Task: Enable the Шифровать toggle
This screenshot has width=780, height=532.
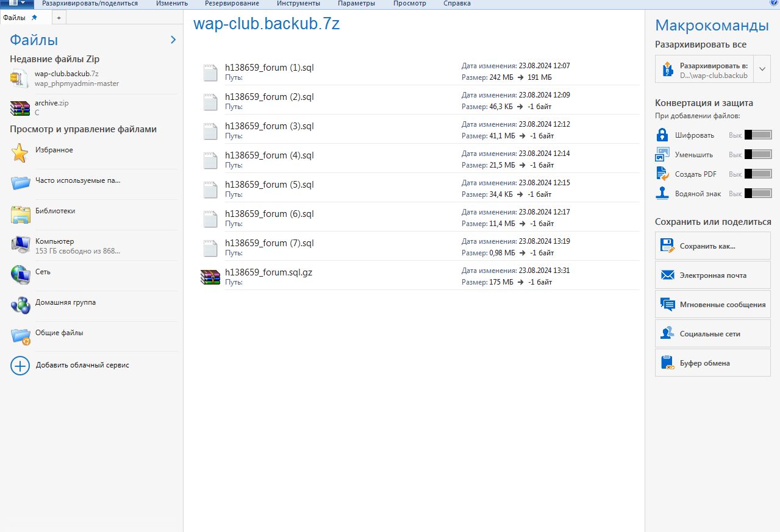Action: (758, 135)
